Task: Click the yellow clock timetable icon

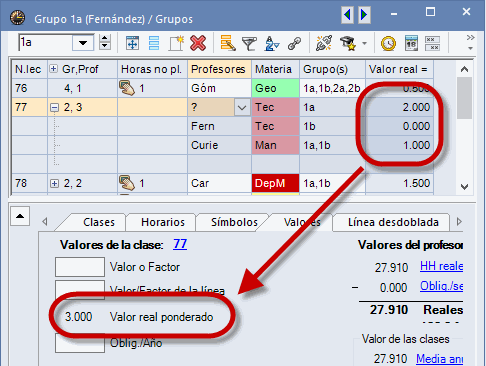Action: 388,44
